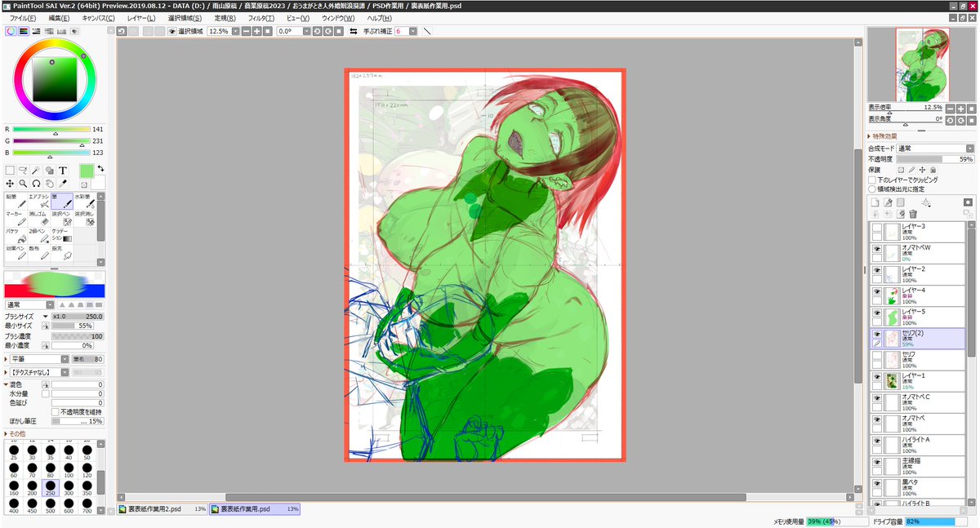Select the rectangular selection tool
Image resolution: width=980 pixels, height=528 pixels.
[10, 171]
